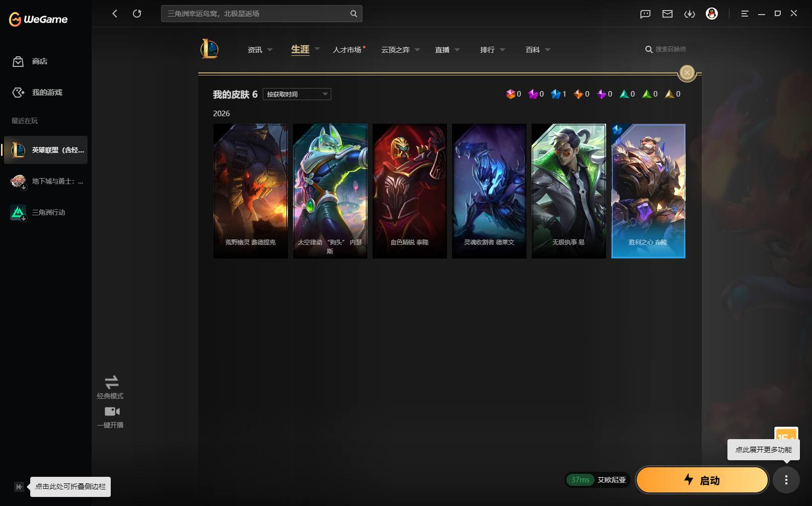Open the 人才市场 tab
Screen dimensions: 812x506
point(347,50)
